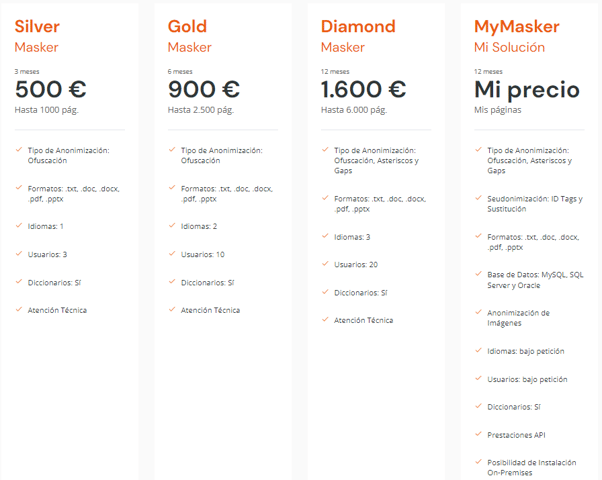
Task: Click the checkmark beside Diamond's Usuarios: 20
Action: 325,264
